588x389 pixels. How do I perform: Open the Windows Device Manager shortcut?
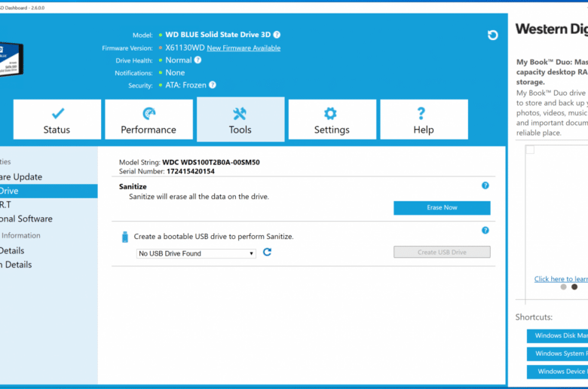[557, 372]
